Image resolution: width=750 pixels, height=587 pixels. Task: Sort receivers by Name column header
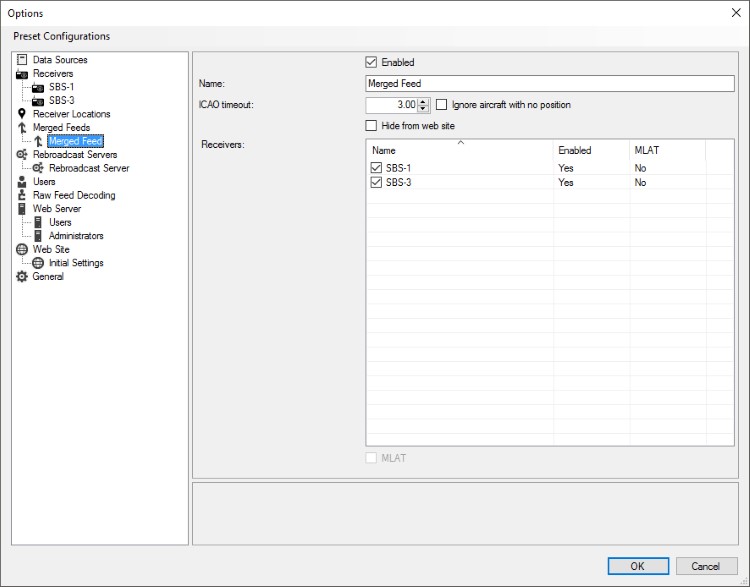(x=460, y=150)
